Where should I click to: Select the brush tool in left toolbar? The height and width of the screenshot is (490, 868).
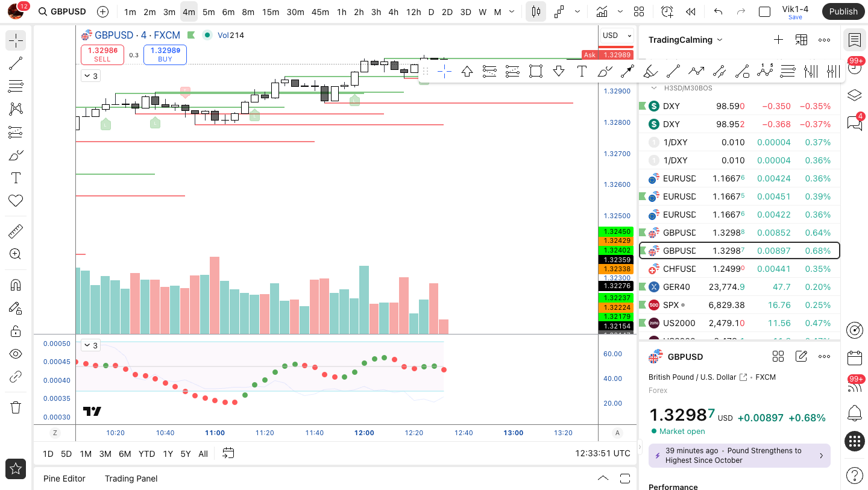pos(16,155)
